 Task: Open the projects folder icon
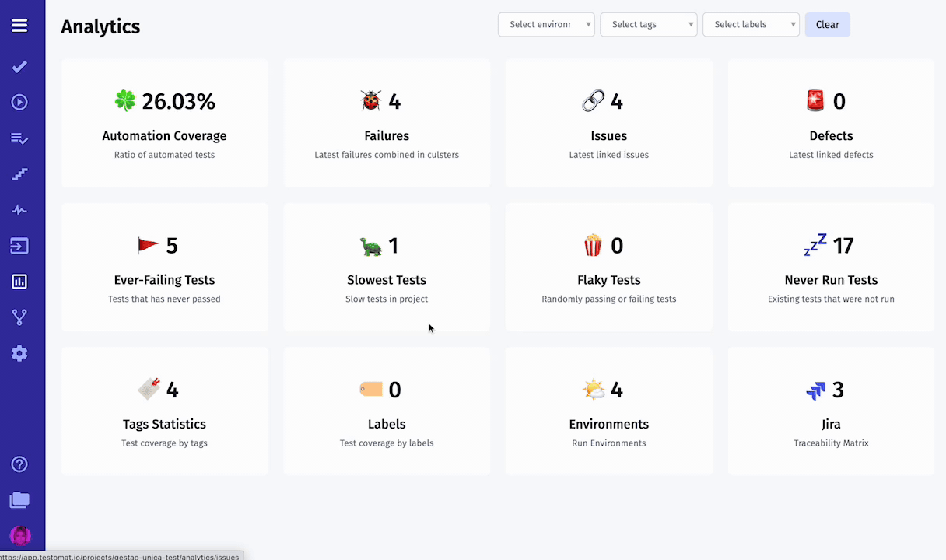(19, 500)
